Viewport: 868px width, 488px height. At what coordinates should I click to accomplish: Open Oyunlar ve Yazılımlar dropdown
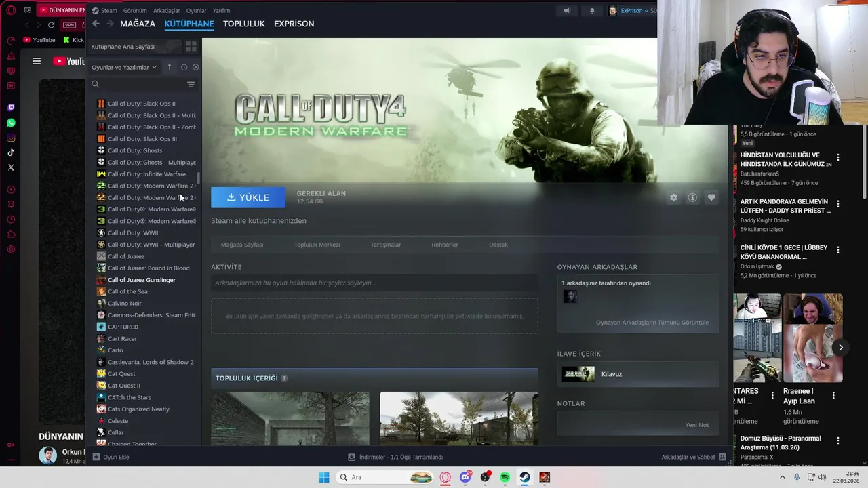[124, 67]
